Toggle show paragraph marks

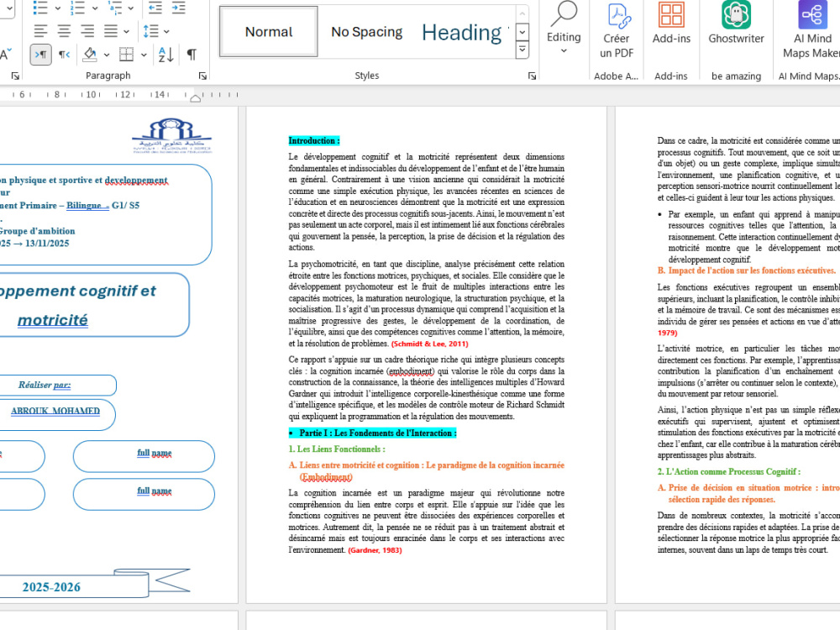tap(192, 55)
